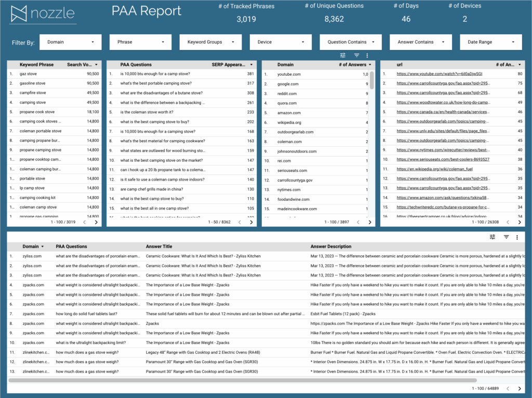The image size is (532, 398).
Task: Open the Answer Contains filter
Action: [421, 42]
